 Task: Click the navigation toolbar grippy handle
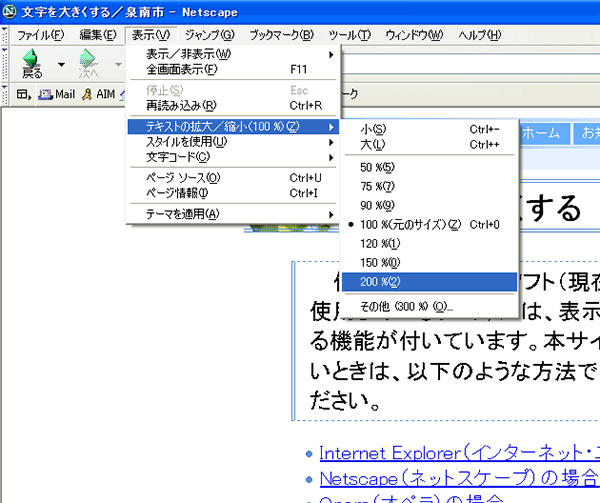pyautogui.click(x=5, y=63)
